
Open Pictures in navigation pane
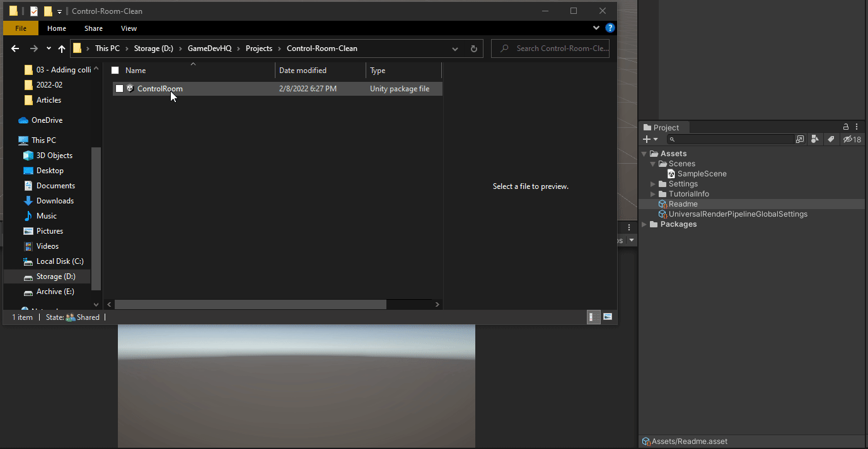(43, 231)
